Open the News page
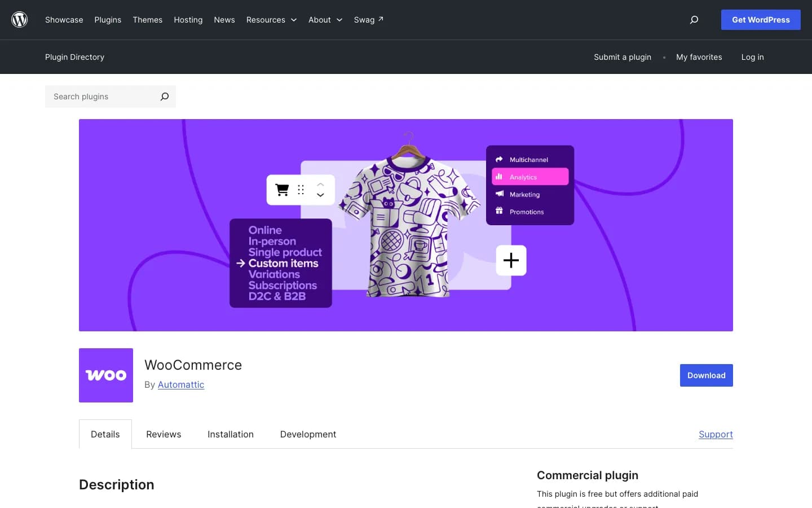The height and width of the screenshot is (508, 812). 224,20
